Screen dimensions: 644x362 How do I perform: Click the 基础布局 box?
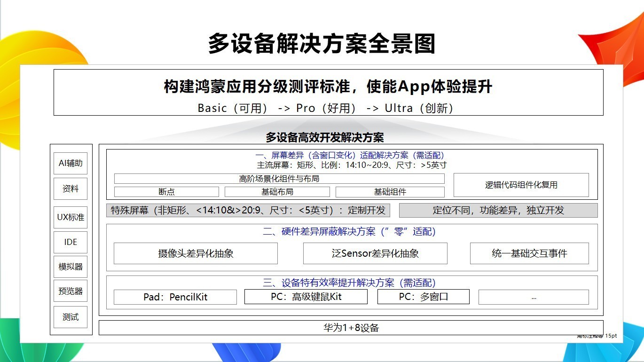(277, 192)
